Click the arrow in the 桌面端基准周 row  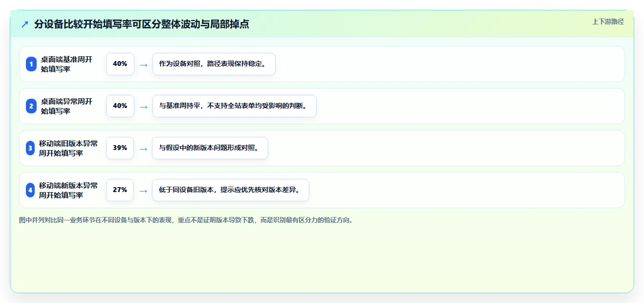pyautogui.click(x=144, y=65)
